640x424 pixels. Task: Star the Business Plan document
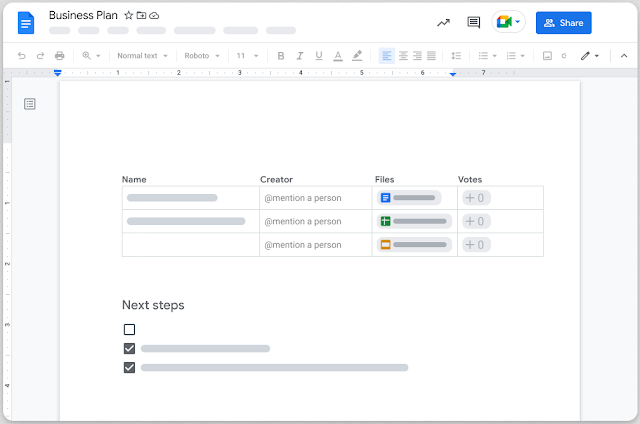(x=129, y=16)
